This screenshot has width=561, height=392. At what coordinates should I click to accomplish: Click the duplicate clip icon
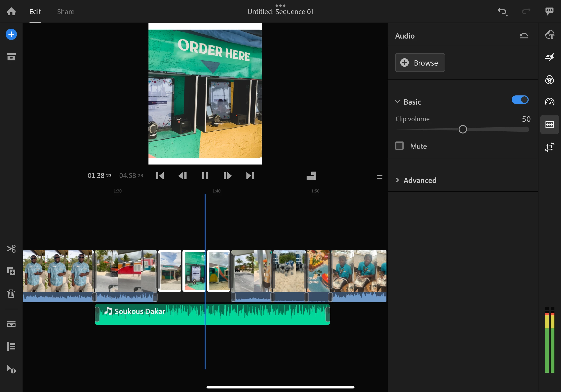coord(11,271)
